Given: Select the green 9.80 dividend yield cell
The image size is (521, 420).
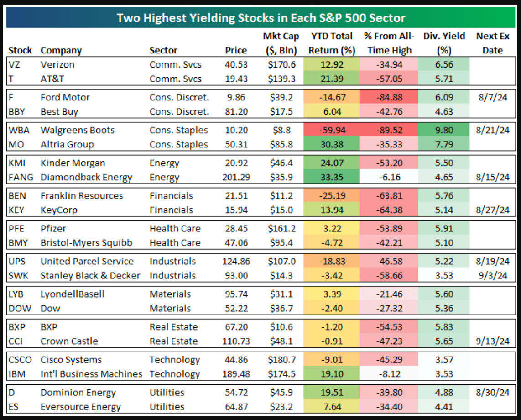Looking at the screenshot, I should point(444,130).
